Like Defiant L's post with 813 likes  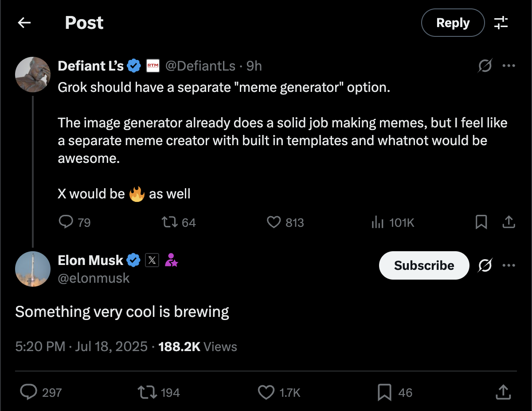point(274,222)
